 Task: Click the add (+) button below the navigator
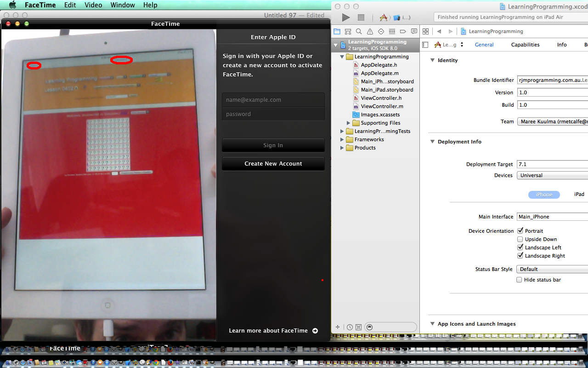tap(338, 327)
